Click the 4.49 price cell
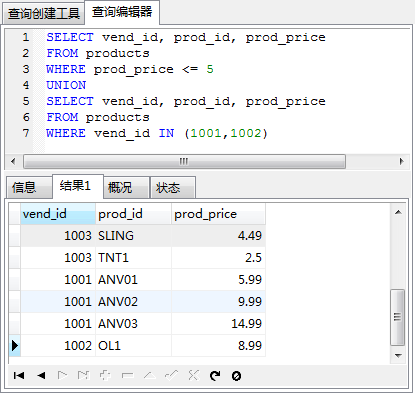The image size is (415, 394). click(218, 236)
